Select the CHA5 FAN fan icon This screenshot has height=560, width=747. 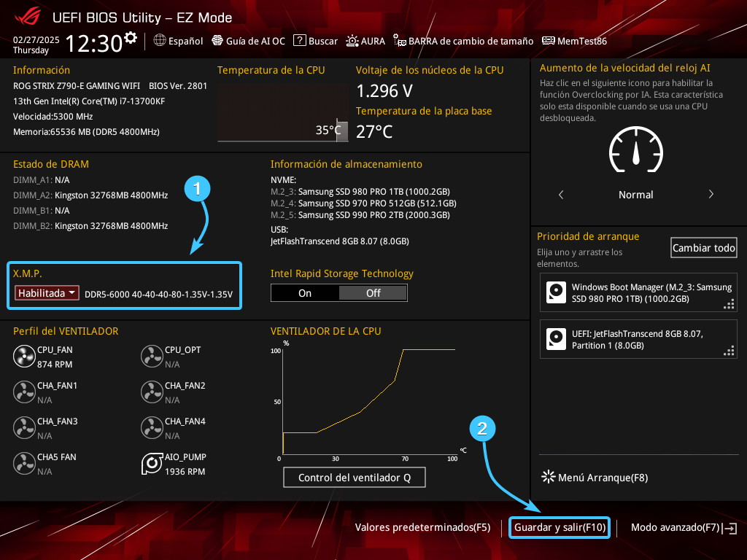coord(24,464)
